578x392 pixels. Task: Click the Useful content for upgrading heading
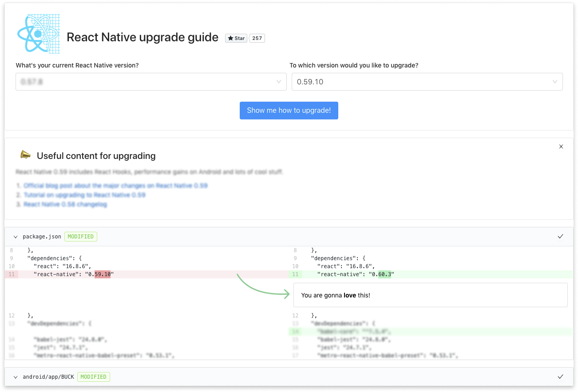pos(96,156)
